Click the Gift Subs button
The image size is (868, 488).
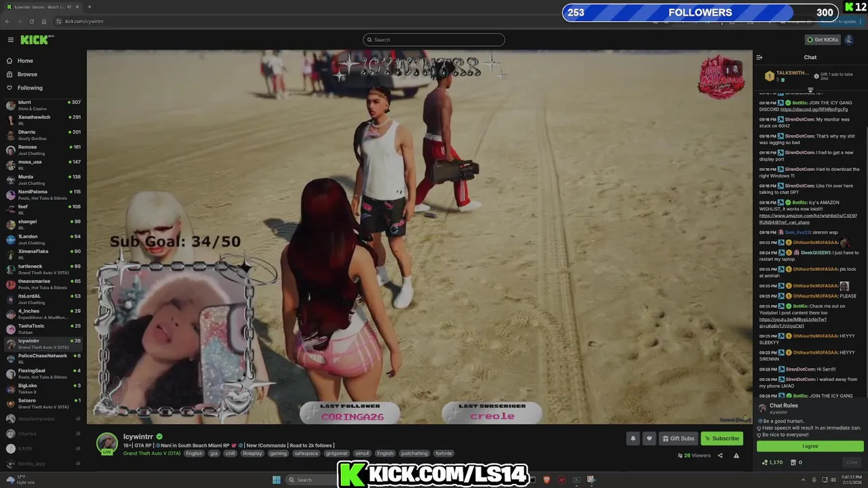[x=678, y=439]
